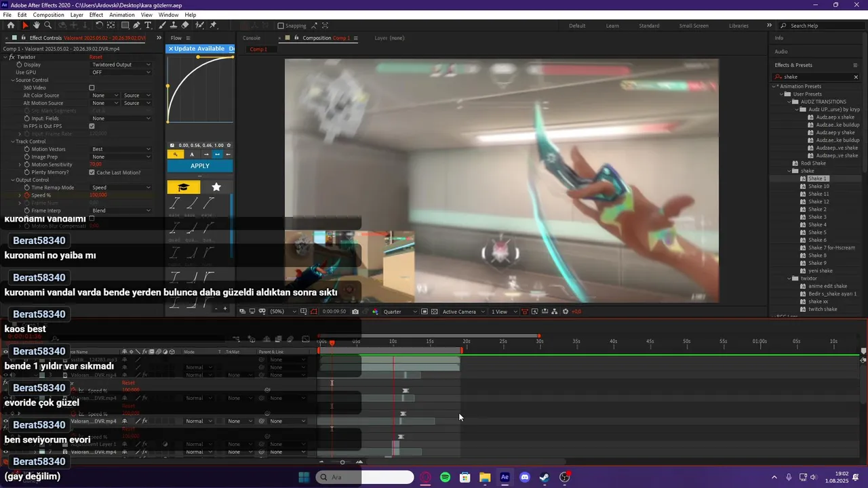Select the Hand tool
This screenshot has height=488, width=868.
pyautogui.click(x=37, y=25)
